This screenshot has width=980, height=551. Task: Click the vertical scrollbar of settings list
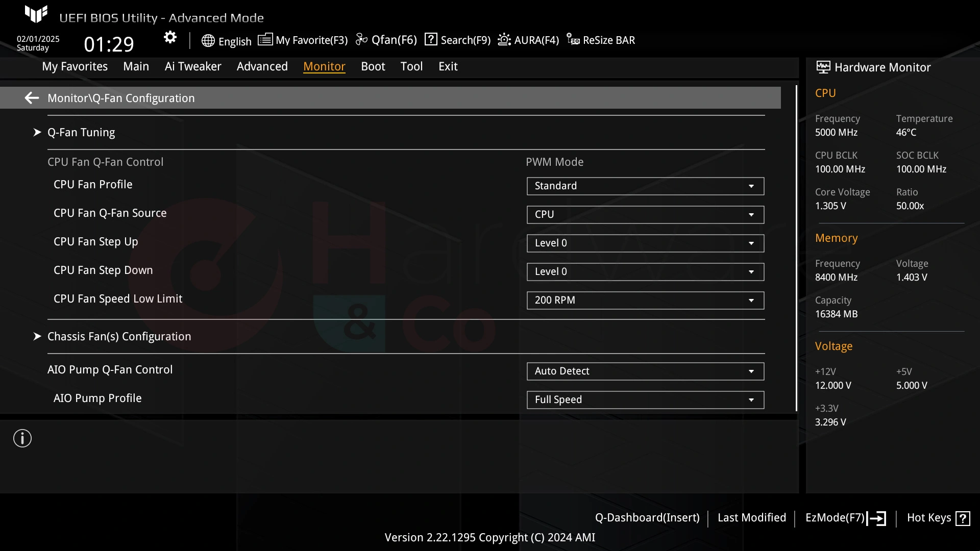796,248
